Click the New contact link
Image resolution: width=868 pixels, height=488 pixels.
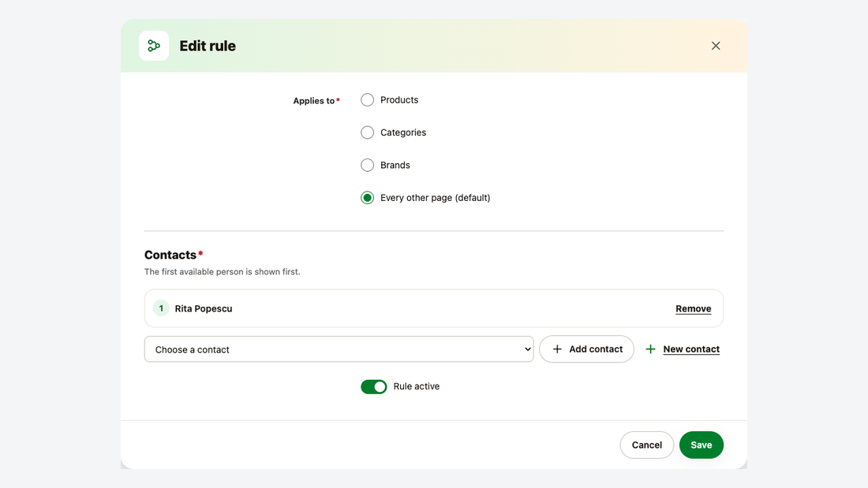coord(691,349)
